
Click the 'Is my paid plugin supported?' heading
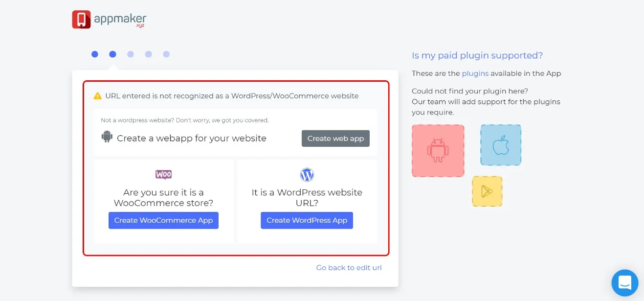[x=477, y=55]
